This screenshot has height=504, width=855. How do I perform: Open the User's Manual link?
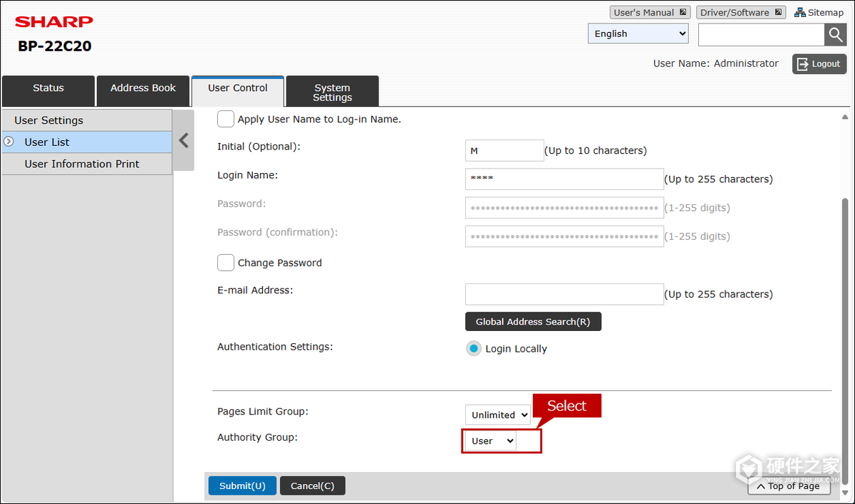coord(650,12)
